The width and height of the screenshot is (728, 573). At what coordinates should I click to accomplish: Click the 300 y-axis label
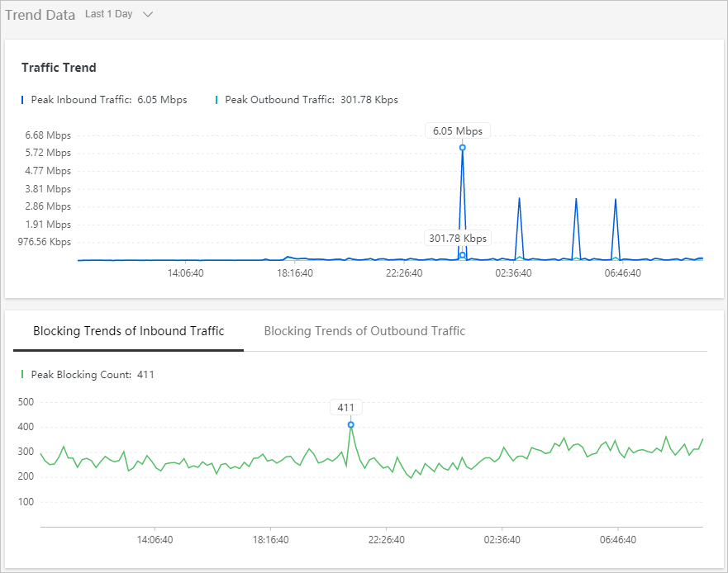click(x=26, y=452)
